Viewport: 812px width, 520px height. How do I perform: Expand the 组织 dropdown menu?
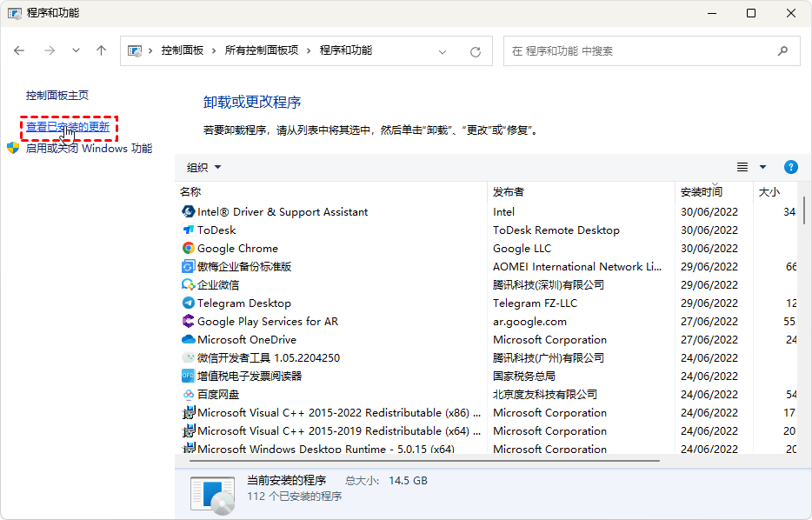pos(204,167)
